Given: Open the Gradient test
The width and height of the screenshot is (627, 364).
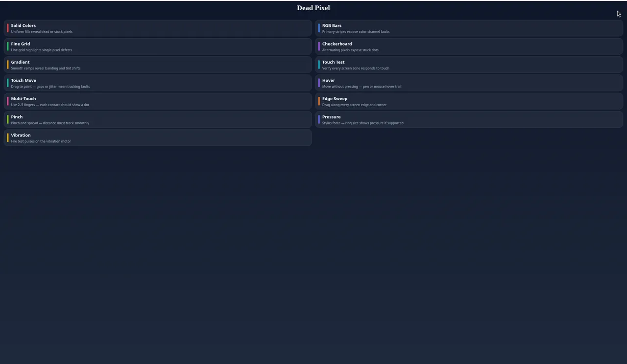Looking at the screenshot, I should (158, 65).
